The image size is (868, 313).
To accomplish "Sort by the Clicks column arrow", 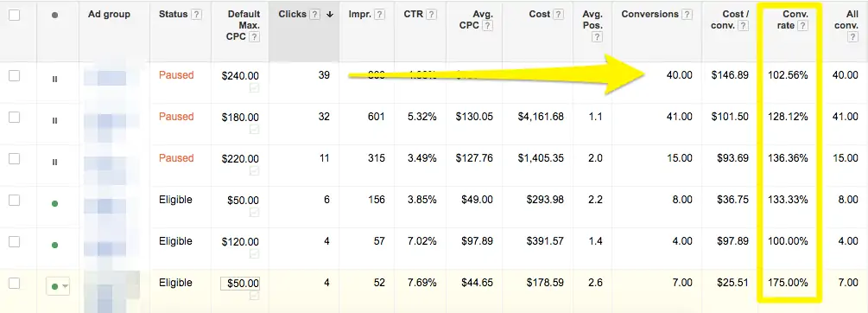I will [x=330, y=15].
